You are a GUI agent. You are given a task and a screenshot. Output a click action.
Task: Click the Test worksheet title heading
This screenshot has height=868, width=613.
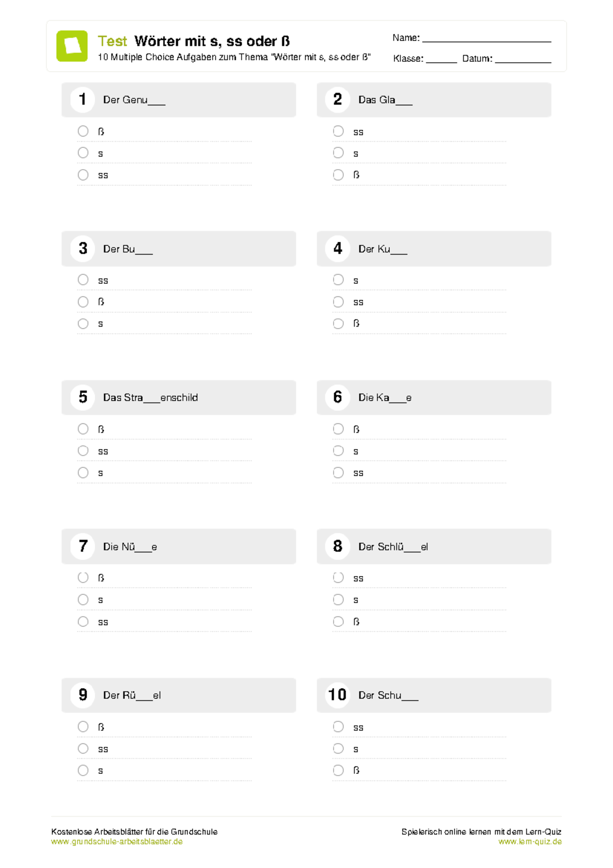pos(194,41)
